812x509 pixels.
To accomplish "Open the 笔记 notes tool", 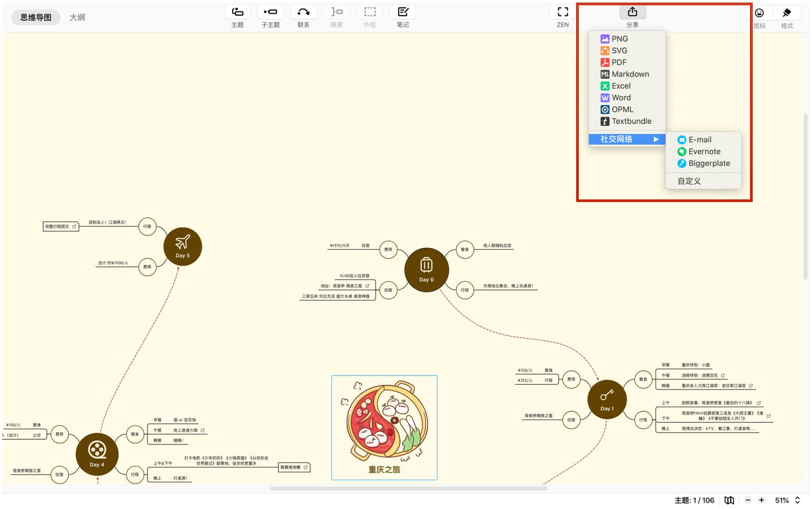I will click(x=403, y=12).
